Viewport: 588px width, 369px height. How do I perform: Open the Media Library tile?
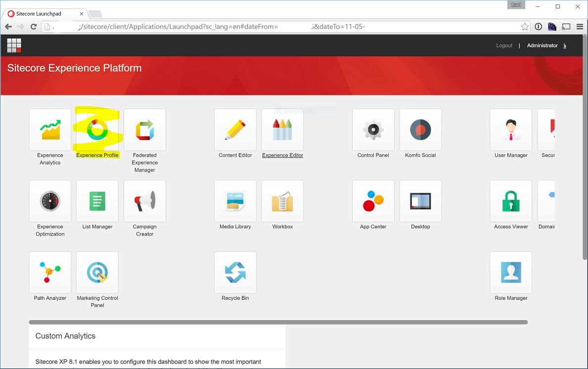point(235,201)
